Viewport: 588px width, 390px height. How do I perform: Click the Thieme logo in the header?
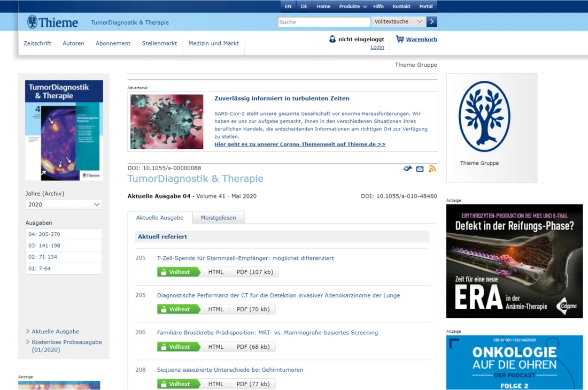pos(52,22)
